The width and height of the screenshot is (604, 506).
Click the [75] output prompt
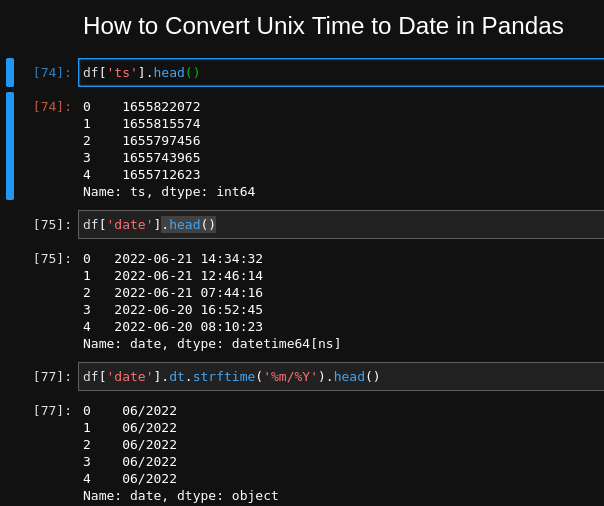point(52,259)
